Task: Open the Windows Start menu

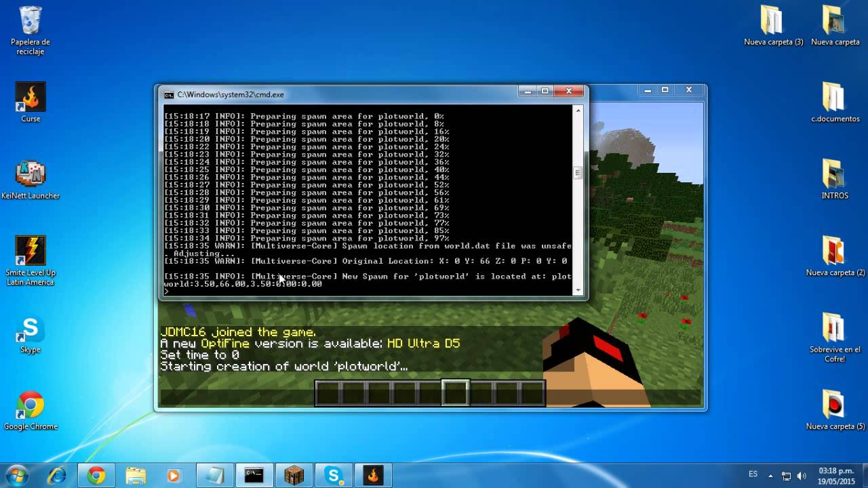Action: [x=16, y=475]
